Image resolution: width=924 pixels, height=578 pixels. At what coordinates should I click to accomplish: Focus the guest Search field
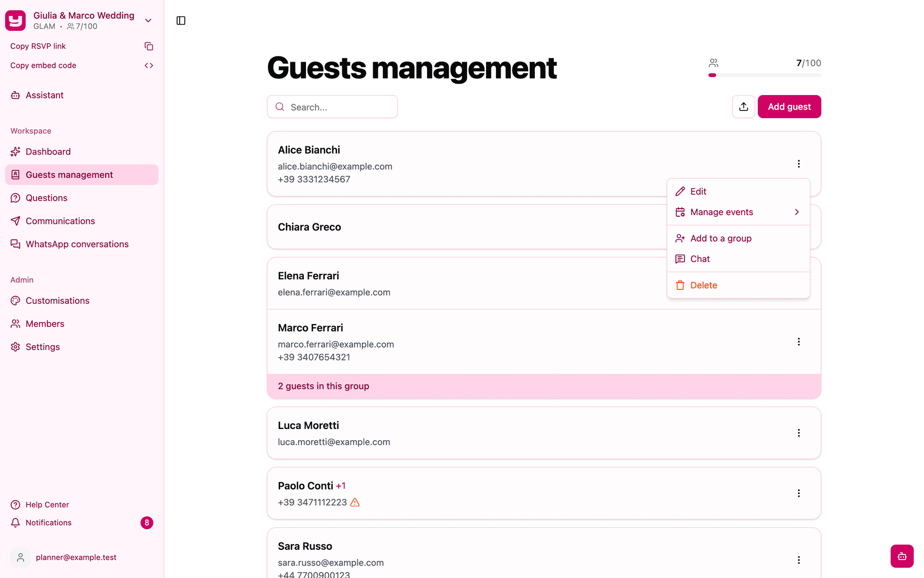[x=332, y=107]
